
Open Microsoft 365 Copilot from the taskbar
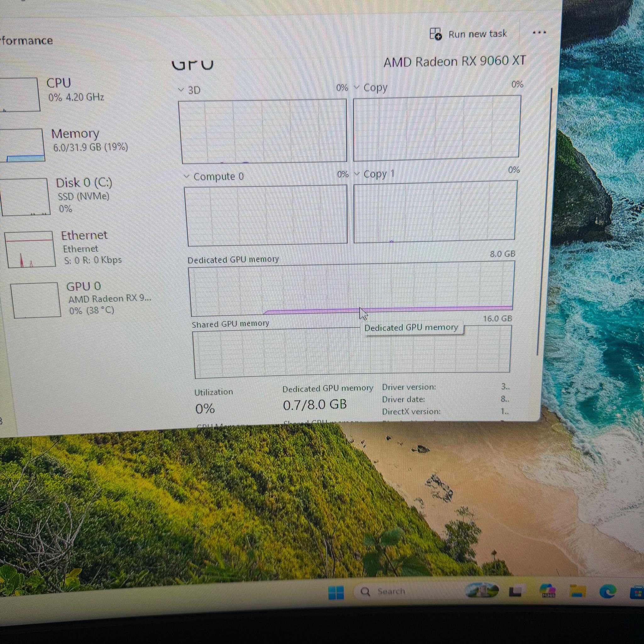(x=547, y=591)
